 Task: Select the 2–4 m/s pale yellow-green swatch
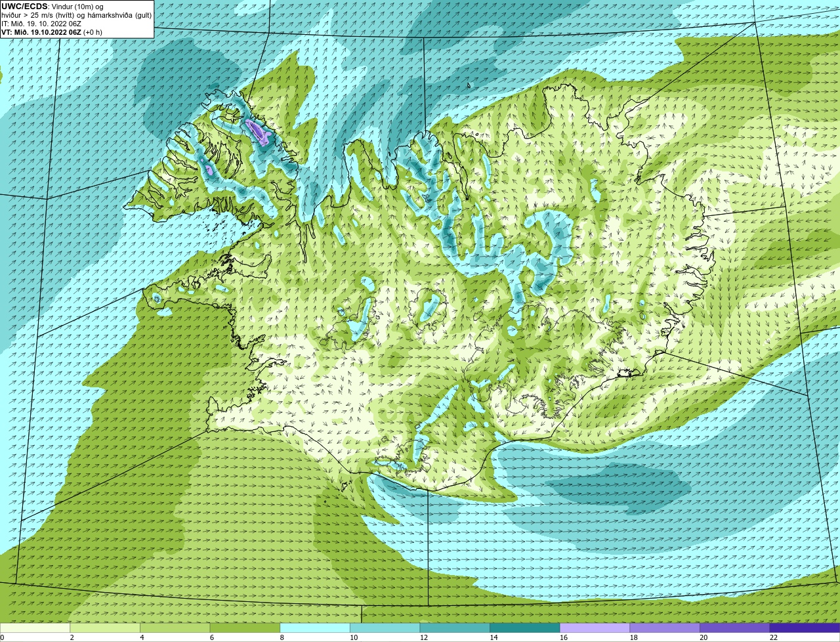[105, 628]
